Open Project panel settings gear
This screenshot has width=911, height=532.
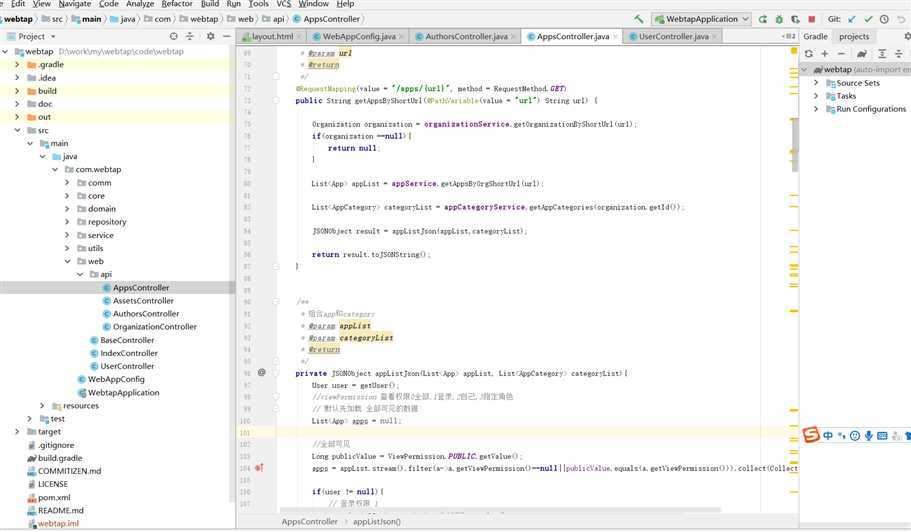point(210,36)
